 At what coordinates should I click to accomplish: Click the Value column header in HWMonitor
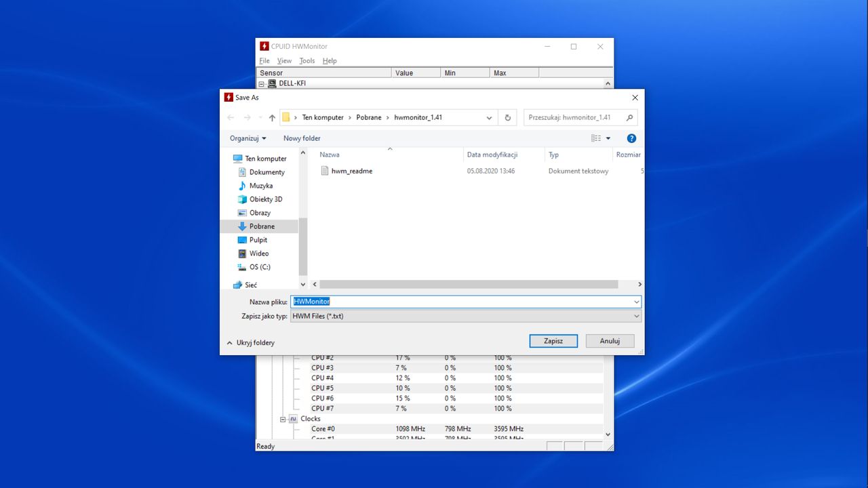point(416,73)
